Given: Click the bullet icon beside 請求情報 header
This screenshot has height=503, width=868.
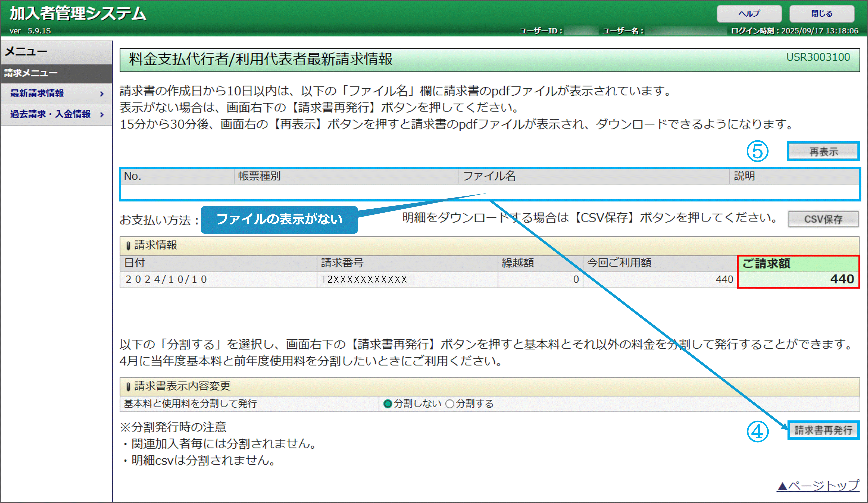Looking at the screenshot, I should (128, 245).
